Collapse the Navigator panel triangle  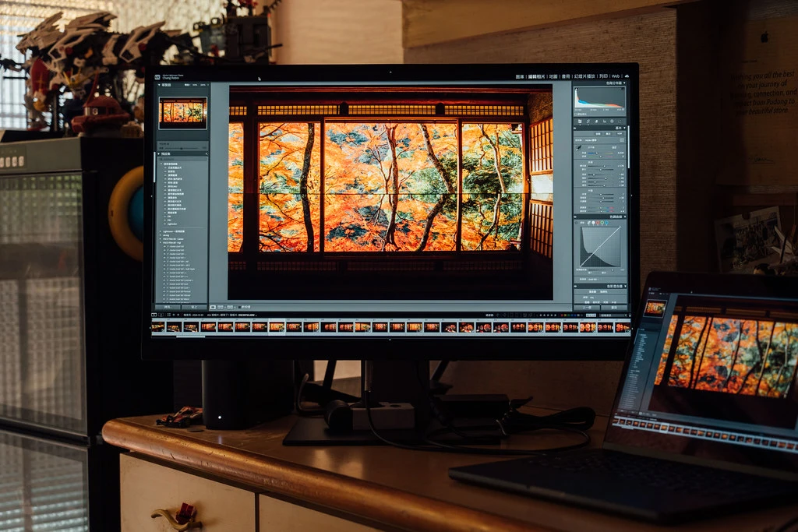(x=157, y=84)
